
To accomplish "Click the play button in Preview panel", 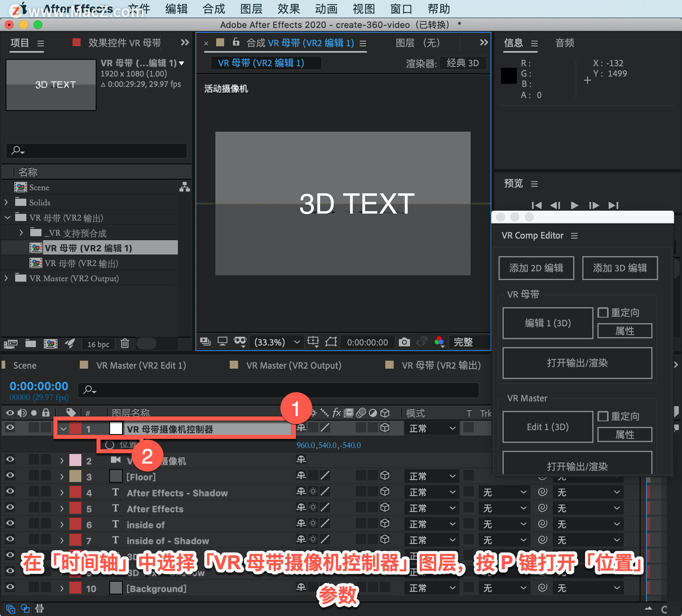I will 574,205.
